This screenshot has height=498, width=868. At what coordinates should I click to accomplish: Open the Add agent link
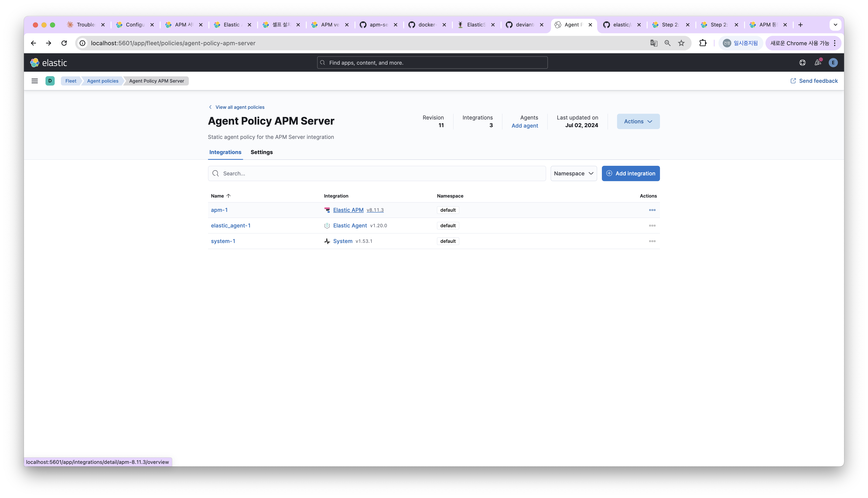pos(524,126)
